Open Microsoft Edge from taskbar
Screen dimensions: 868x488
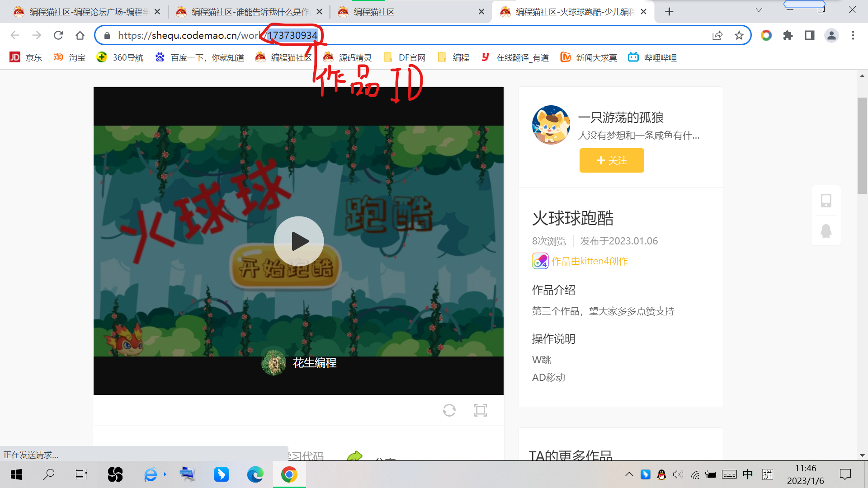(x=255, y=474)
